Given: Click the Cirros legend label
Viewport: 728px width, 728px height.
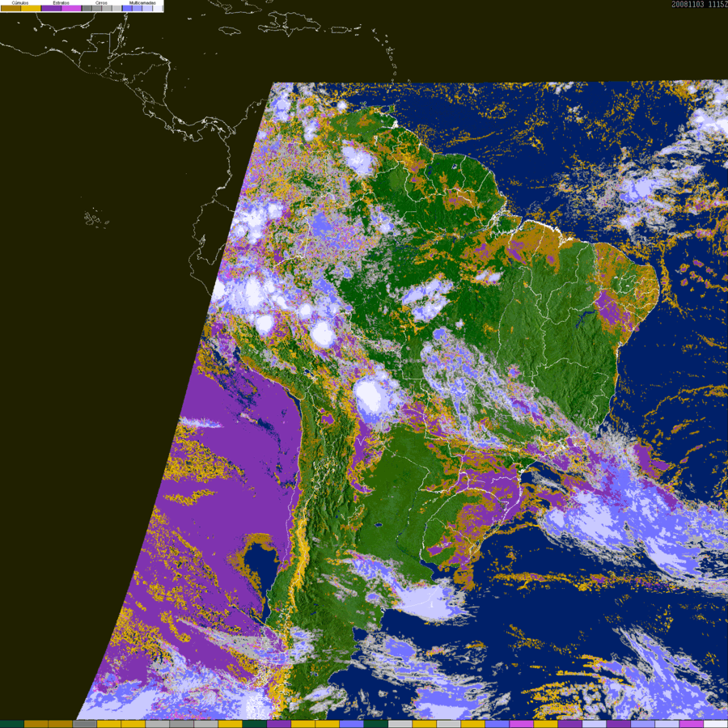Looking at the screenshot, I should pos(101,2).
